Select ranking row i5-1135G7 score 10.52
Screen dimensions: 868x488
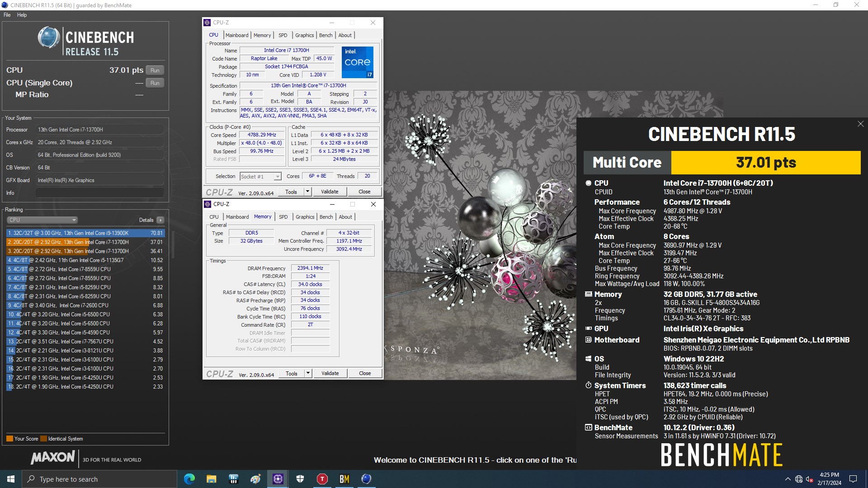tap(85, 260)
